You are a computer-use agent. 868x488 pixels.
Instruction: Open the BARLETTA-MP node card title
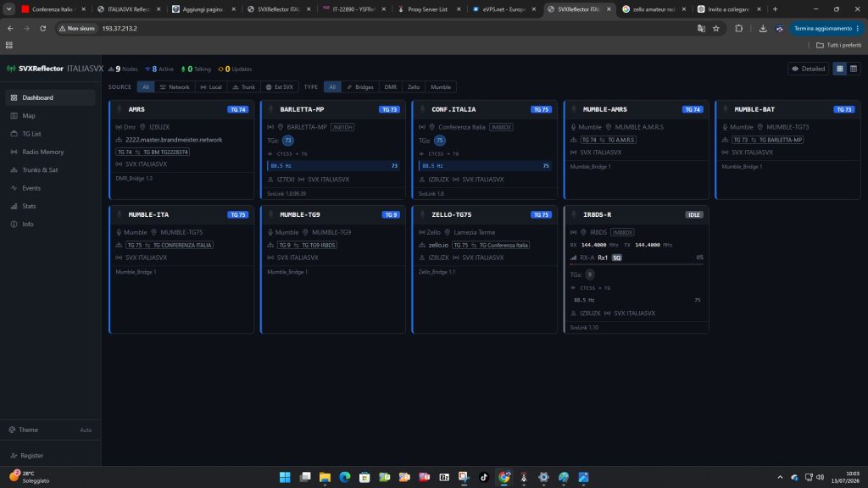(x=302, y=109)
